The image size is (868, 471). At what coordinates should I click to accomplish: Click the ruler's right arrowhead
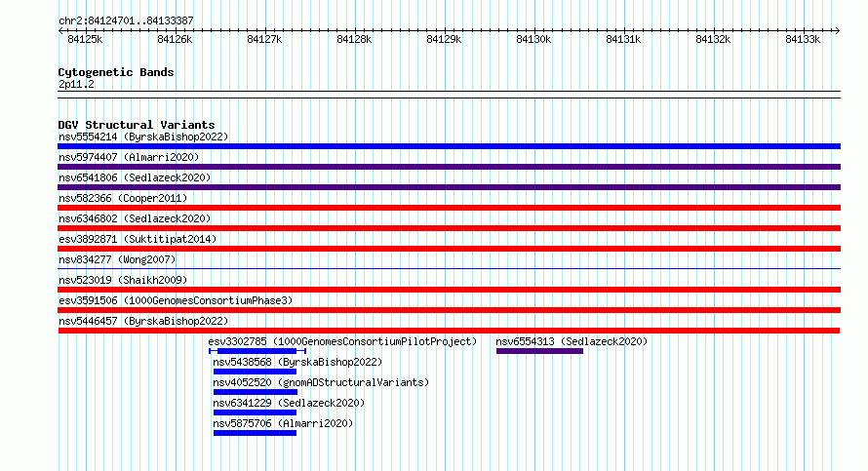(838, 31)
